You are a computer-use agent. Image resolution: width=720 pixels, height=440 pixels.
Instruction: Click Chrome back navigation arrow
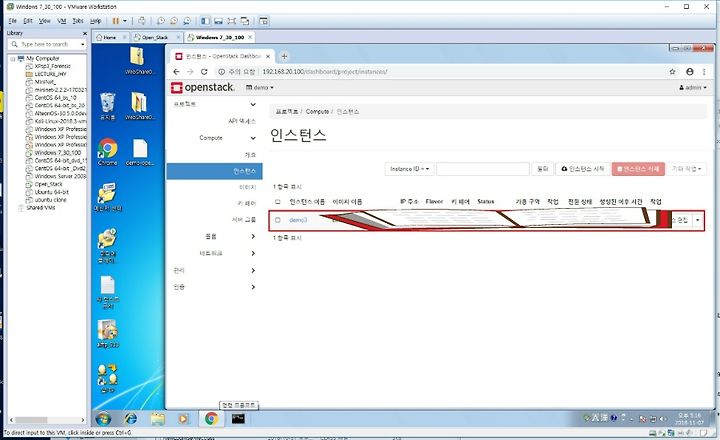[176, 72]
